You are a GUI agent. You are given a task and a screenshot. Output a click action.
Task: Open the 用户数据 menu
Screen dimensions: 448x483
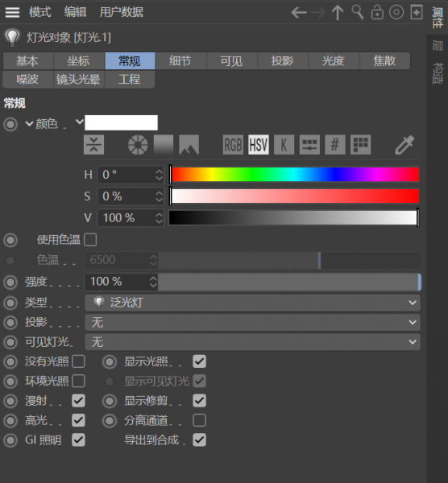121,12
